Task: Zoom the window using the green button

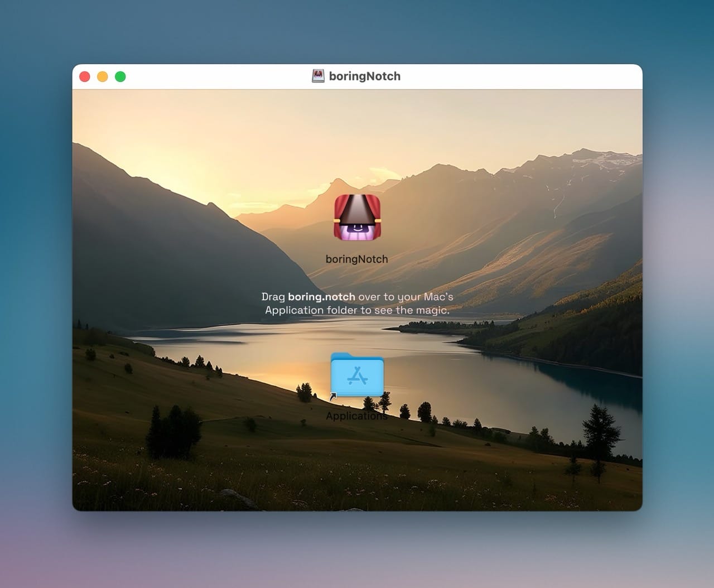Action: point(120,76)
